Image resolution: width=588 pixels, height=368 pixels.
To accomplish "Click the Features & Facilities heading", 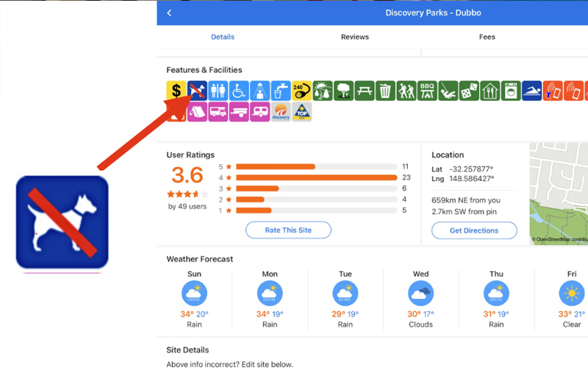I will pos(204,70).
